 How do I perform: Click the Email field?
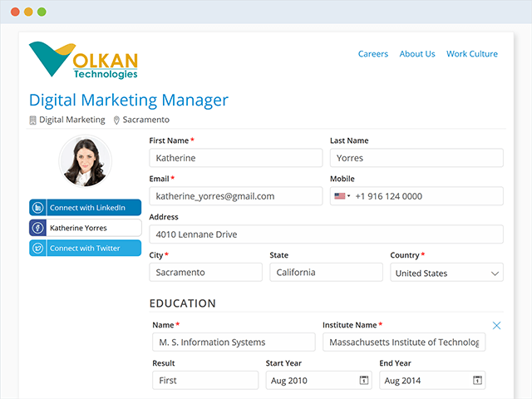[x=236, y=196]
